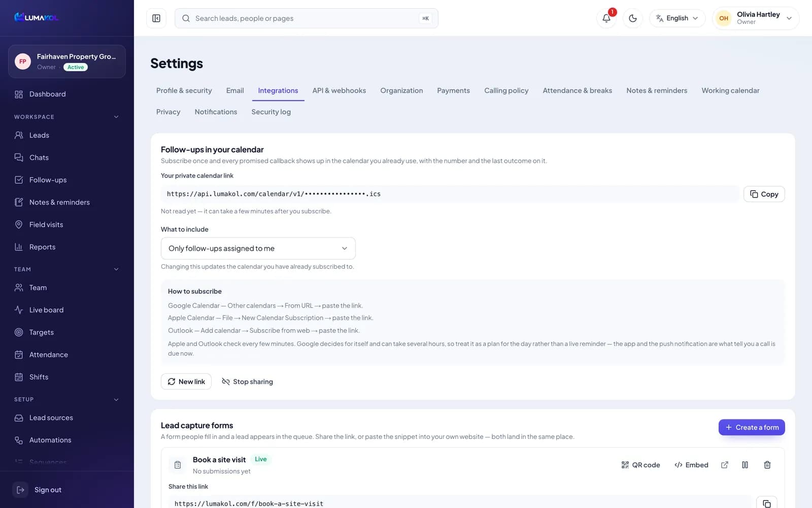Open the Fairhaven Property Group workspace card
This screenshot has height=508, width=812.
(x=67, y=61)
